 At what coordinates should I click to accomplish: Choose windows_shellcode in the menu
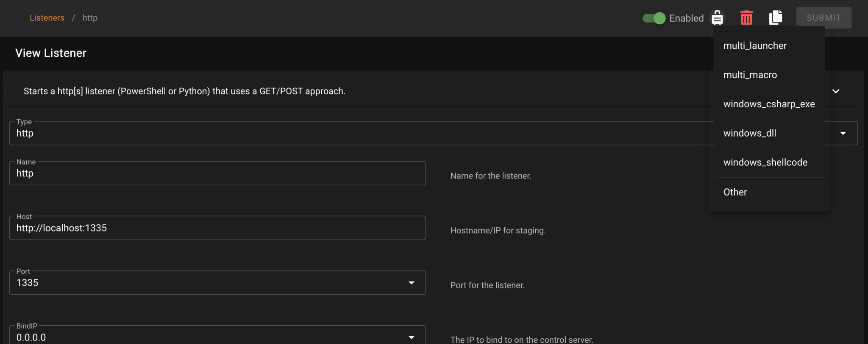pos(765,162)
